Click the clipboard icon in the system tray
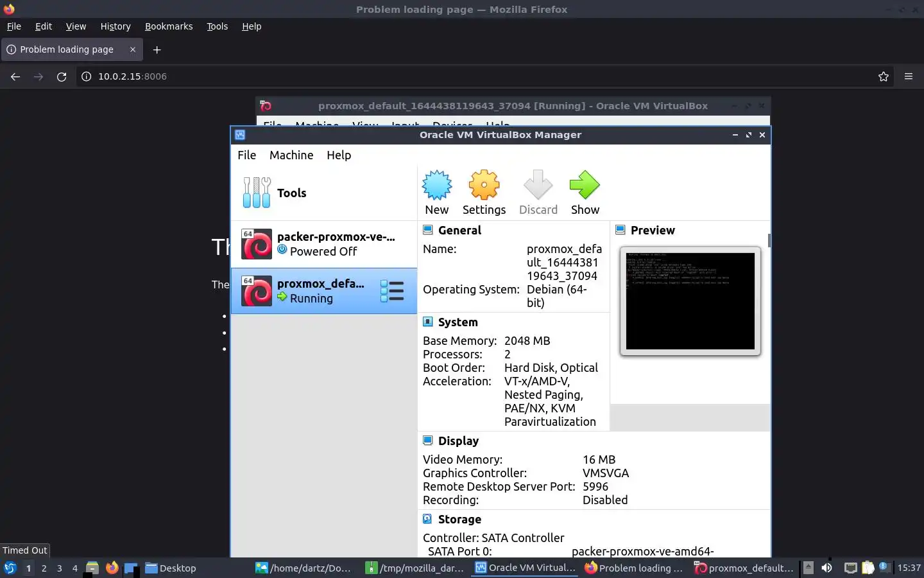Screen dimensions: 924x578 [868, 568]
